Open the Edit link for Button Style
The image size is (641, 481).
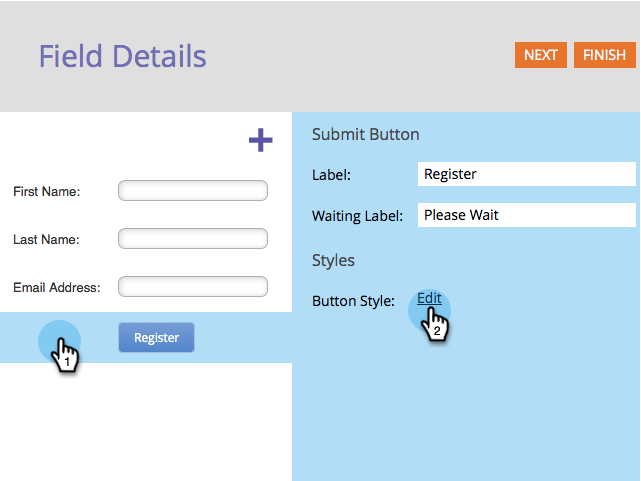[429, 298]
